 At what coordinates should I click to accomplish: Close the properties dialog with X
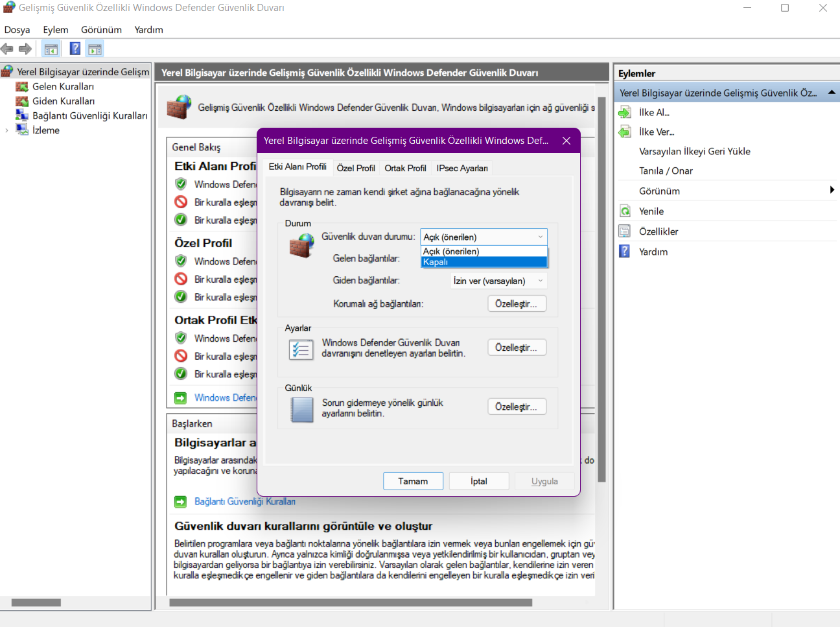coord(566,141)
